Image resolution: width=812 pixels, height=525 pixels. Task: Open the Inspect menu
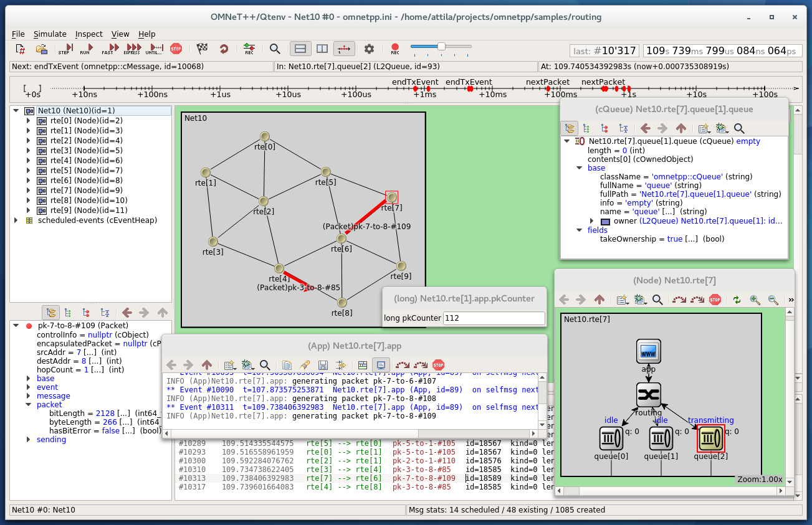point(89,34)
